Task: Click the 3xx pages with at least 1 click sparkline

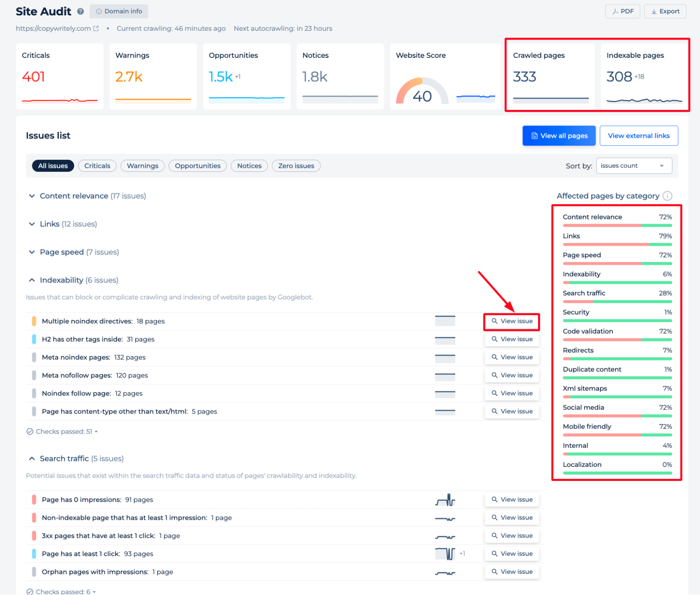Action: pos(445,536)
